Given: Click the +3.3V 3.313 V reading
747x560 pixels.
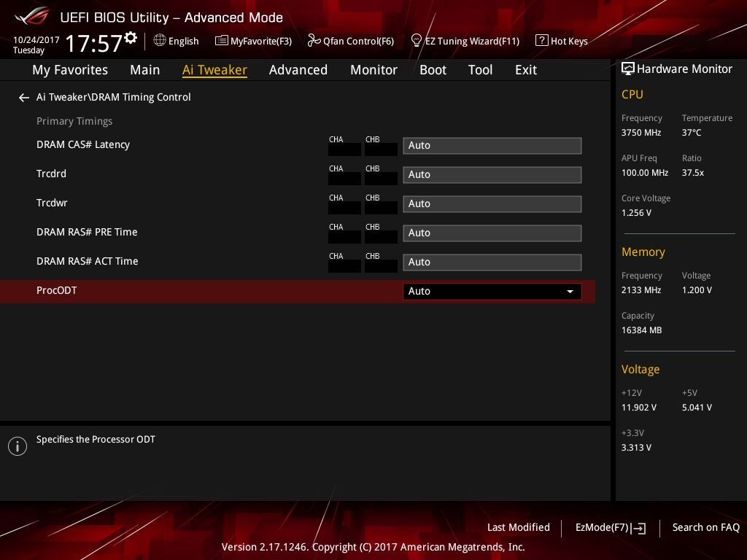Looking at the screenshot, I should (636, 448).
